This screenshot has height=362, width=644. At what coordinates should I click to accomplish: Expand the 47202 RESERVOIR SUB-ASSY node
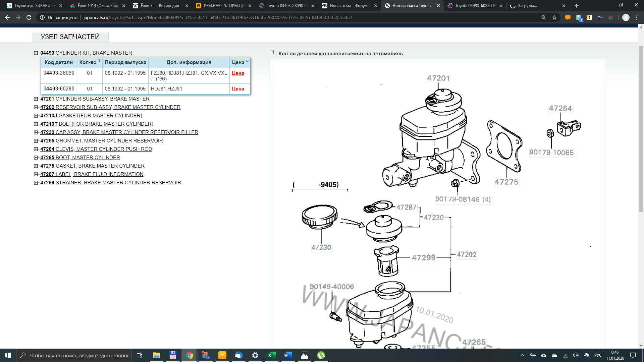coord(36,107)
